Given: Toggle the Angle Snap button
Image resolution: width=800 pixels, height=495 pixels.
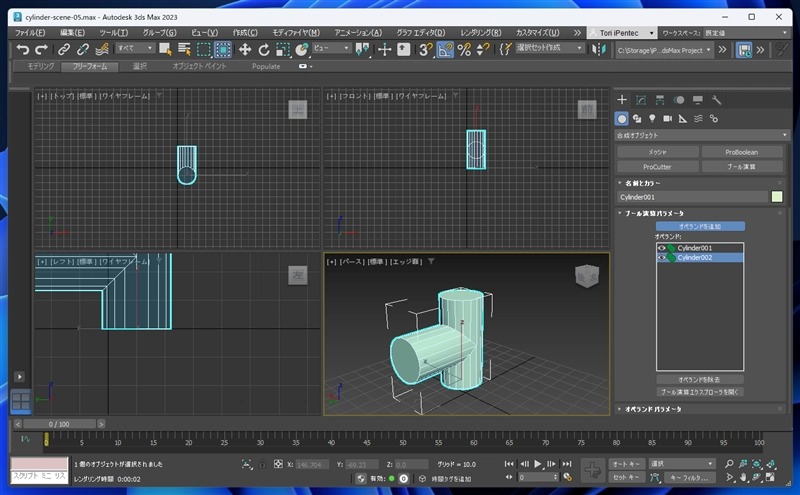Looking at the screenshot, I should [445, 50].
